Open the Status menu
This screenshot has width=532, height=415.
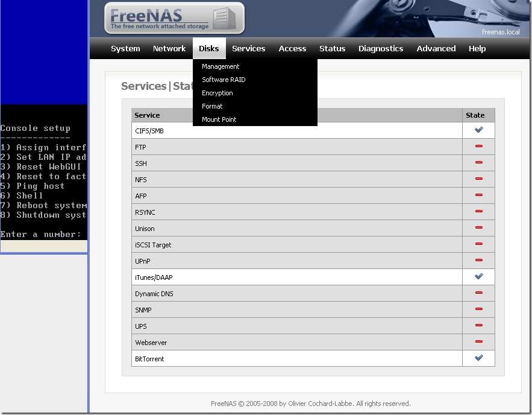tap(332, 49)
